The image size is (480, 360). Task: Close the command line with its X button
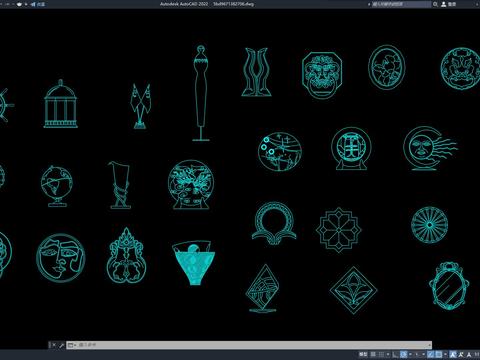pyautogui.click(x=54, y=345)
